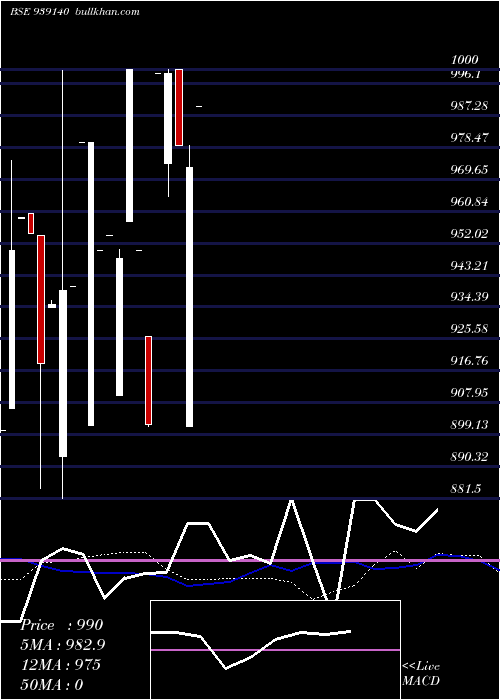The height and width of the screenshot is (700, 500).
Task: Select the 881.5 price axis label
Action: click(x=466, y=488)
